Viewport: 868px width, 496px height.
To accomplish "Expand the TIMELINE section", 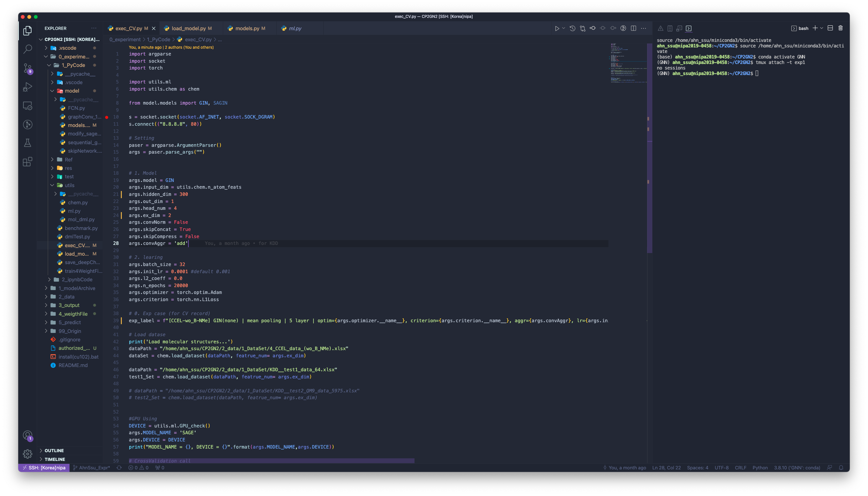I will [70, 459].
